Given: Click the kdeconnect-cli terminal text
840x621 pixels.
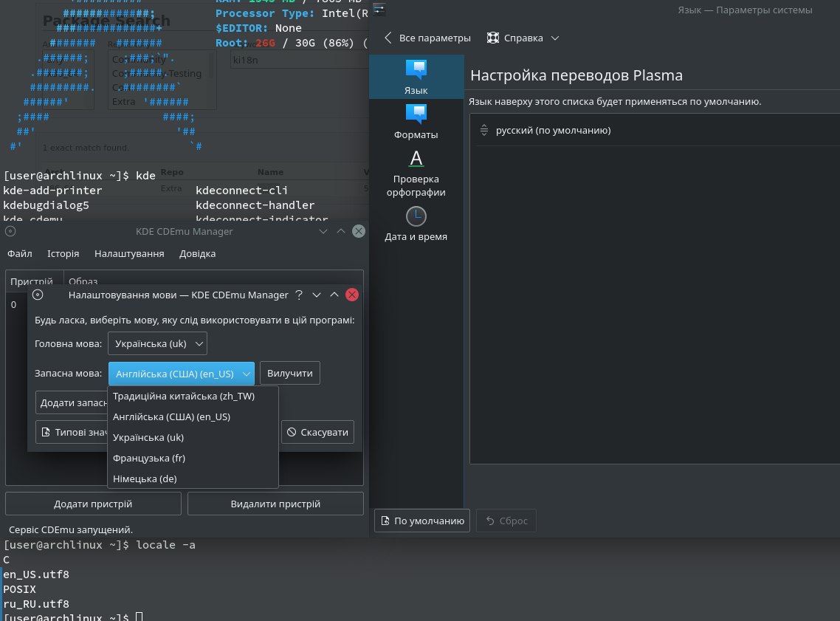Looking at the screenshot, I should pyautogui.click(x=241, y=191).
